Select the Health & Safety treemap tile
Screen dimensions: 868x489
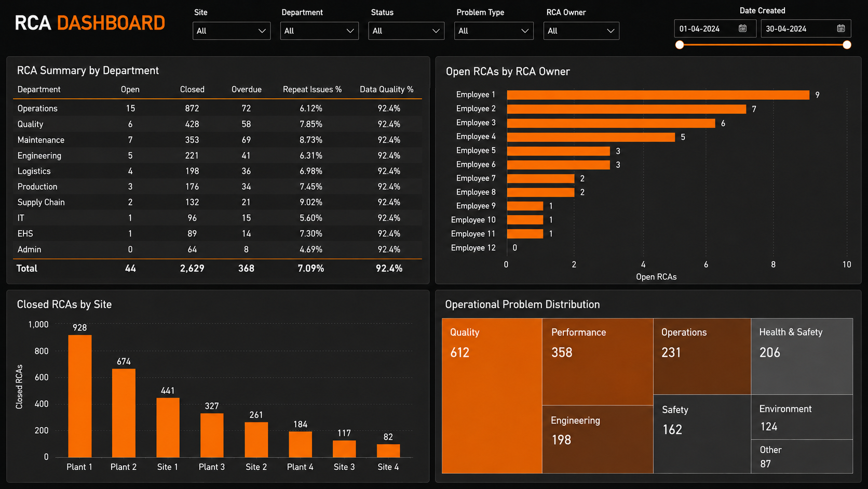[802, 356]
